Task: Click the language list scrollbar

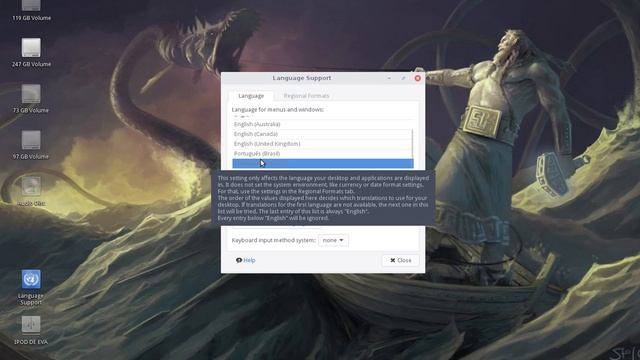Action: click(x=413, y=144)
